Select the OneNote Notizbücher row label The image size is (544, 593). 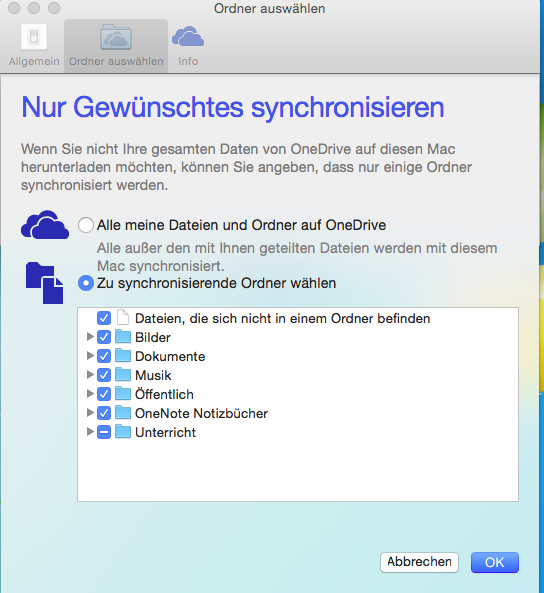coord(201,413)
